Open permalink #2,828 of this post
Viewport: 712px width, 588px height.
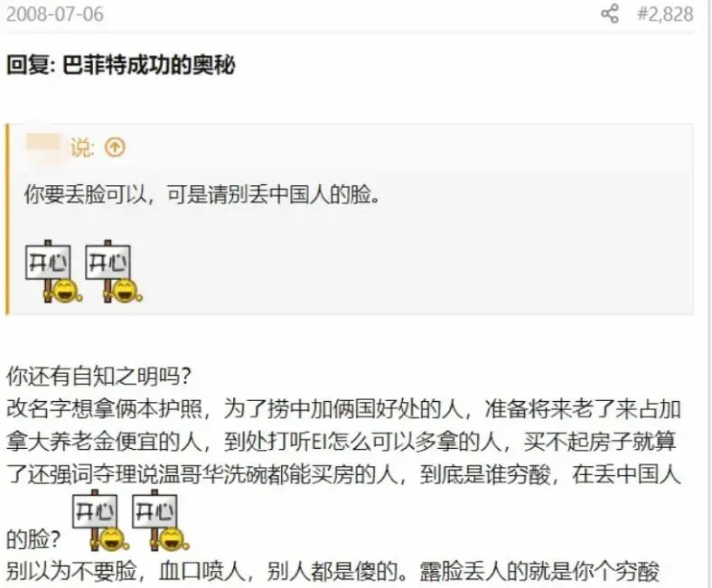(665, 14)
